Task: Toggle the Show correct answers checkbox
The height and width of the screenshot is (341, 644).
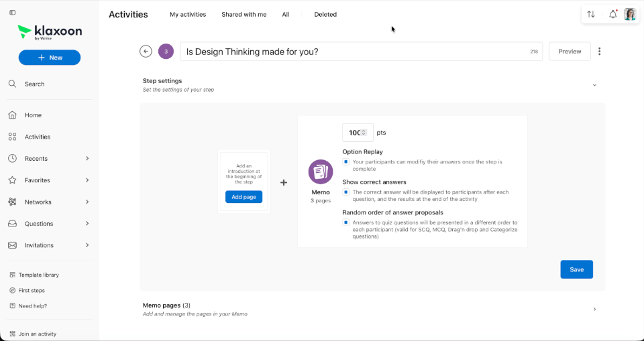Action: (346, 192)
